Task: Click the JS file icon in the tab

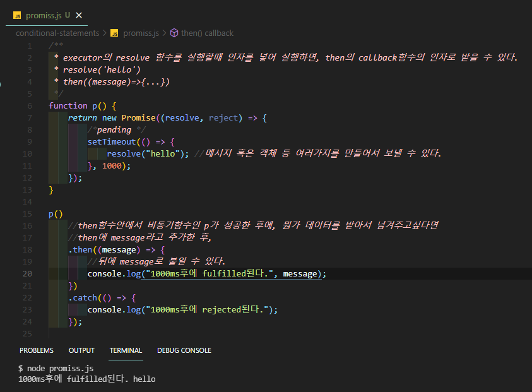Action: (17, 16)
